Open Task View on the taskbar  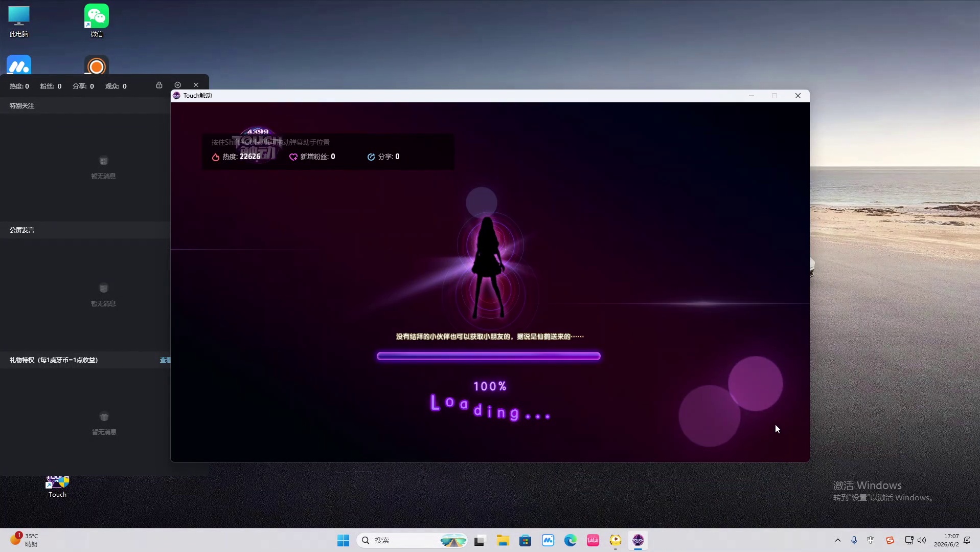480,540
